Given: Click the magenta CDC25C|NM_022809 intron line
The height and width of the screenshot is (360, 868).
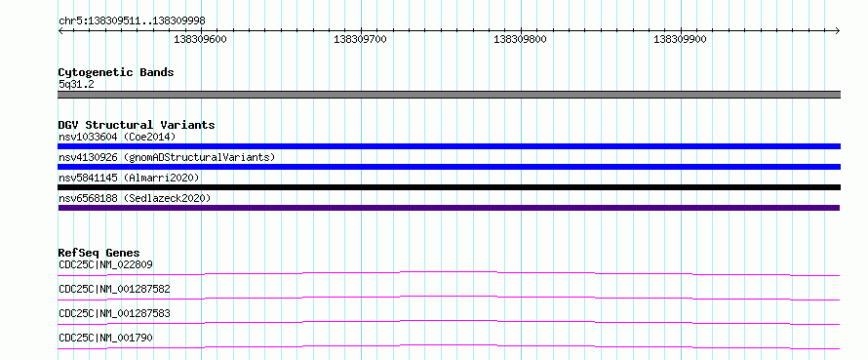Looking at the screenshot, I should (x=449, y=273).
